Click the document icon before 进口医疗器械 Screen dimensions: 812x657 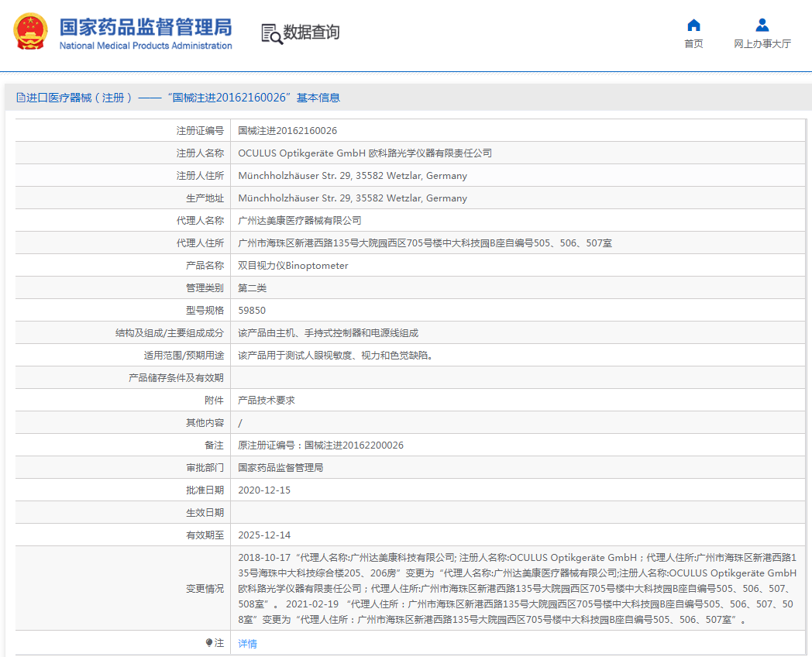click(x=20, y=98)
